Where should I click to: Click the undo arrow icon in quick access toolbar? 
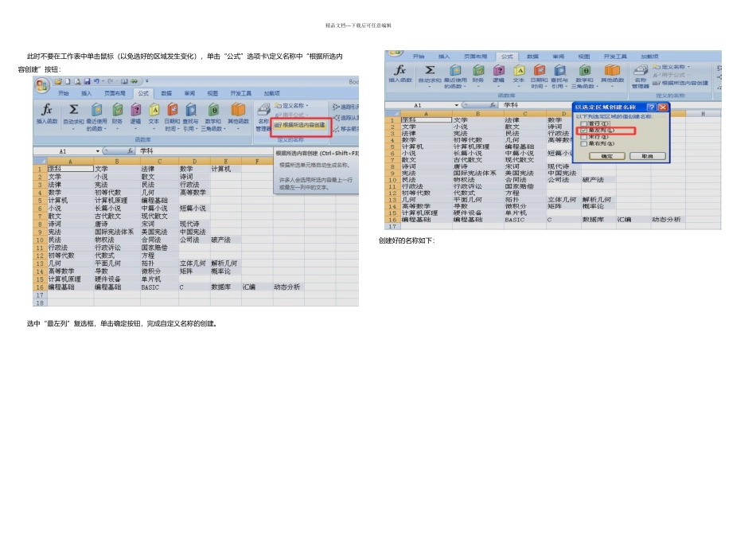pyautogui.click(x=96, y=81)
